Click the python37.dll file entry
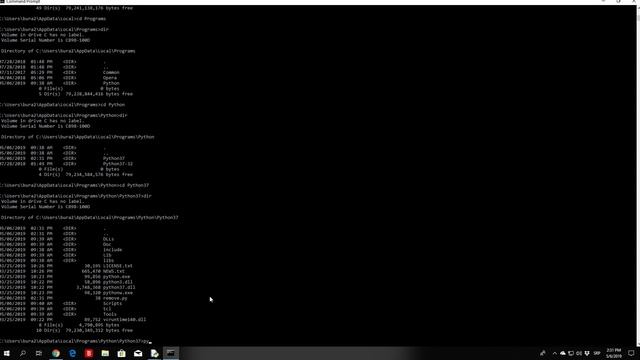 click(x=119, y=287)
